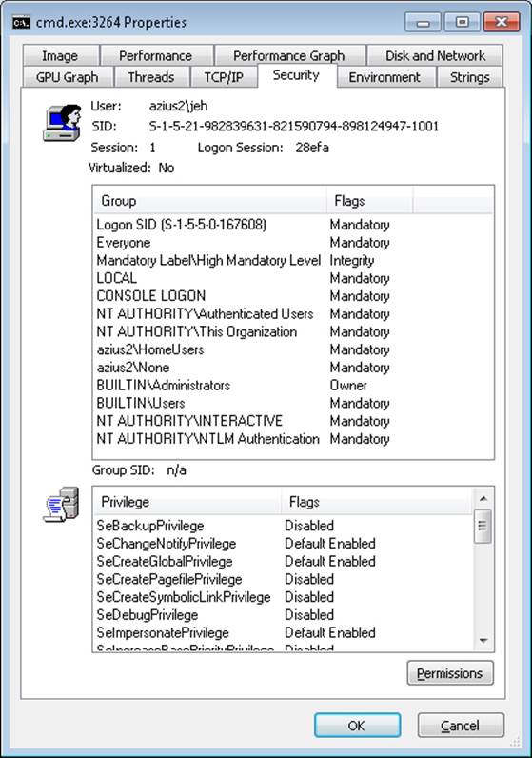
Task: Click scroll-up arrow in the Privilege list
Action: tap(483, 498)
